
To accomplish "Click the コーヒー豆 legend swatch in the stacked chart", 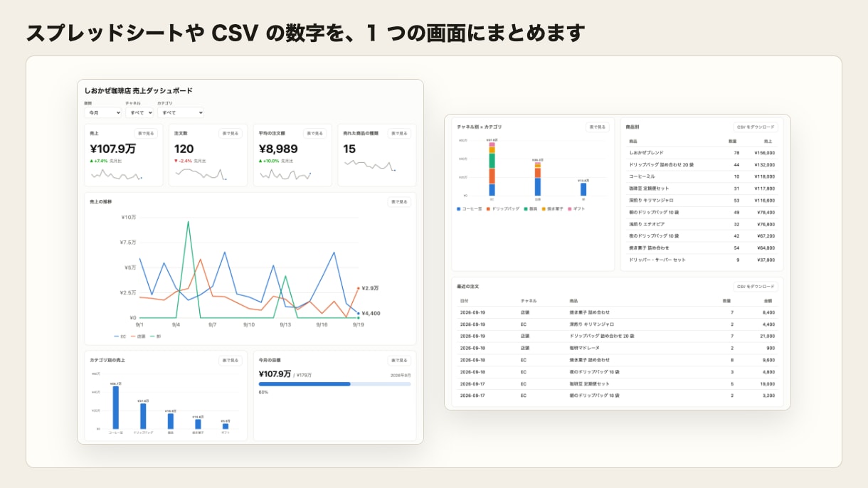I will click(x=459, y=209).
